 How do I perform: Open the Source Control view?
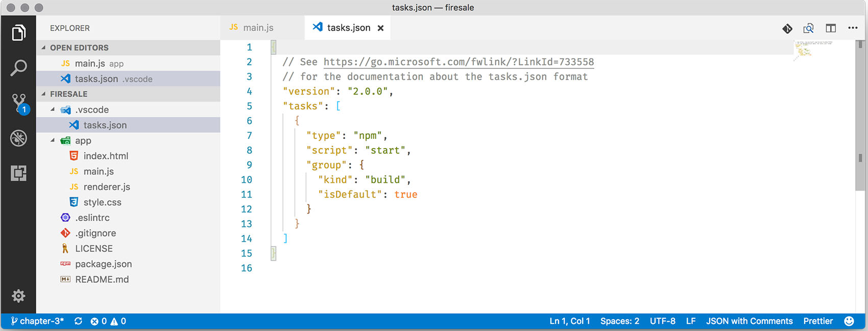click(19, 103)
